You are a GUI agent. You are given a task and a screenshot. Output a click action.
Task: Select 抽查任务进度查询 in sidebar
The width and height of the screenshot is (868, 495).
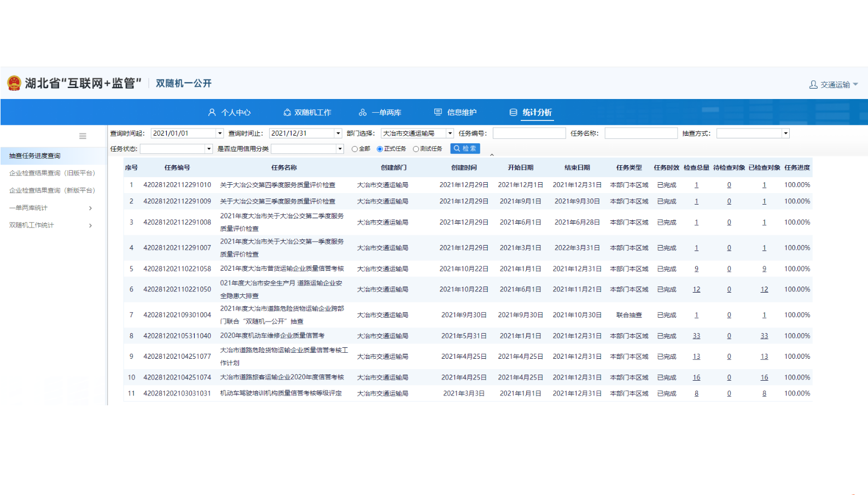coord(35,156)
